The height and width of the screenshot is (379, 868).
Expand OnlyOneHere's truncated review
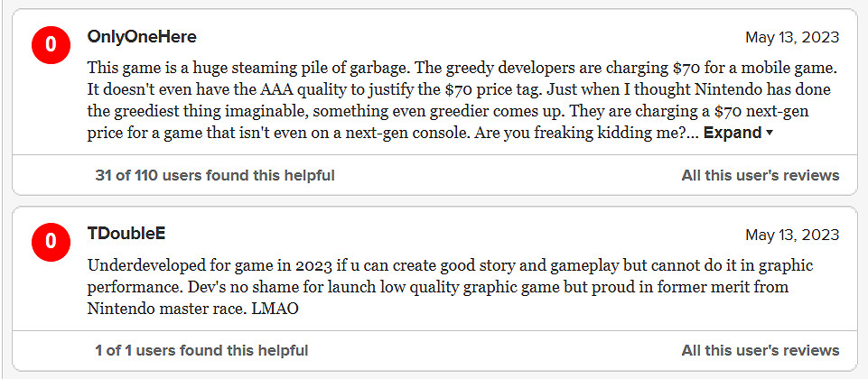click(733, 133)
